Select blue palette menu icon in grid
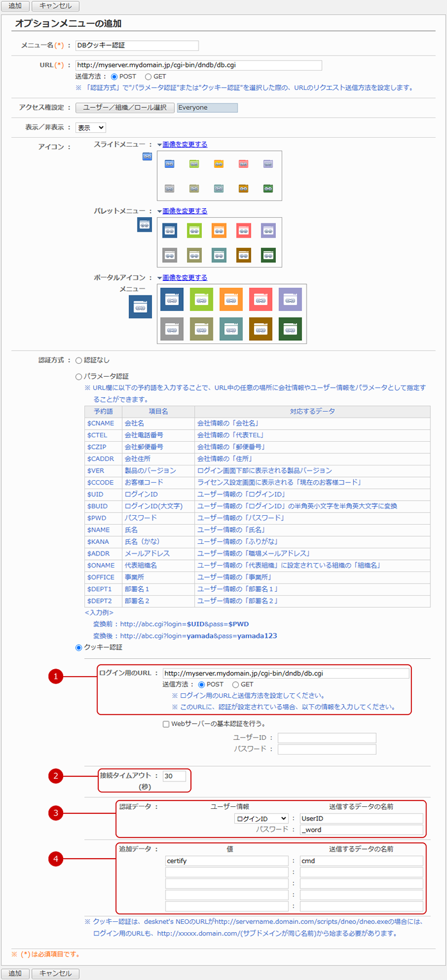Viewport: 447px width, 980px height. coord(169,230)
